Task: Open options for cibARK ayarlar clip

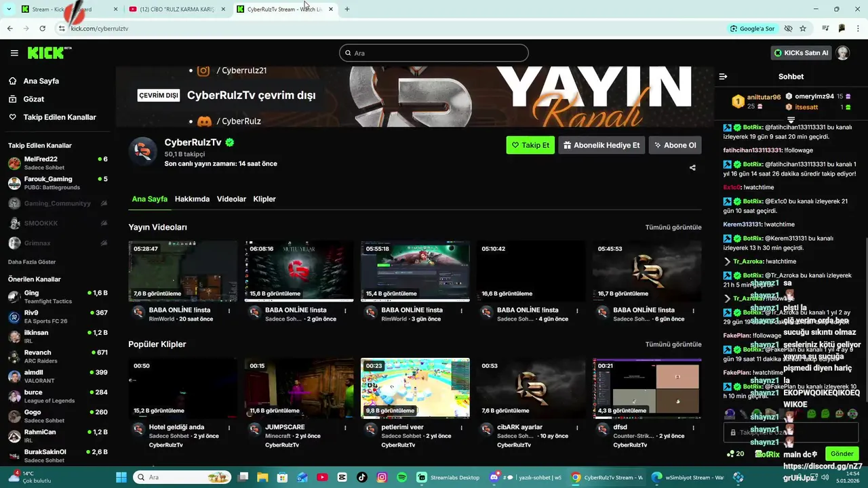Action: coord(577,428)
